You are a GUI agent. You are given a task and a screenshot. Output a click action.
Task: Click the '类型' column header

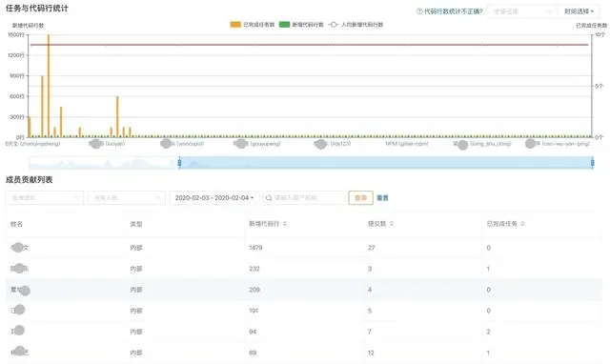(136, 224)
